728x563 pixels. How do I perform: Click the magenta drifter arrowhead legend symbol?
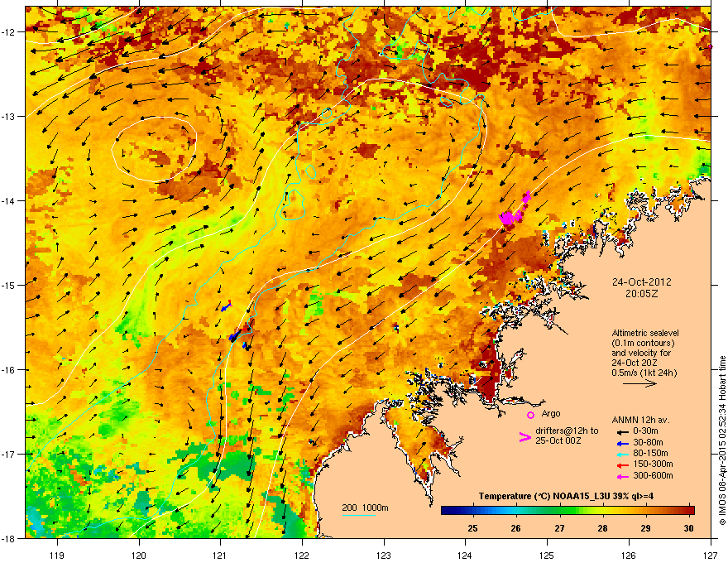pos(524,436)
